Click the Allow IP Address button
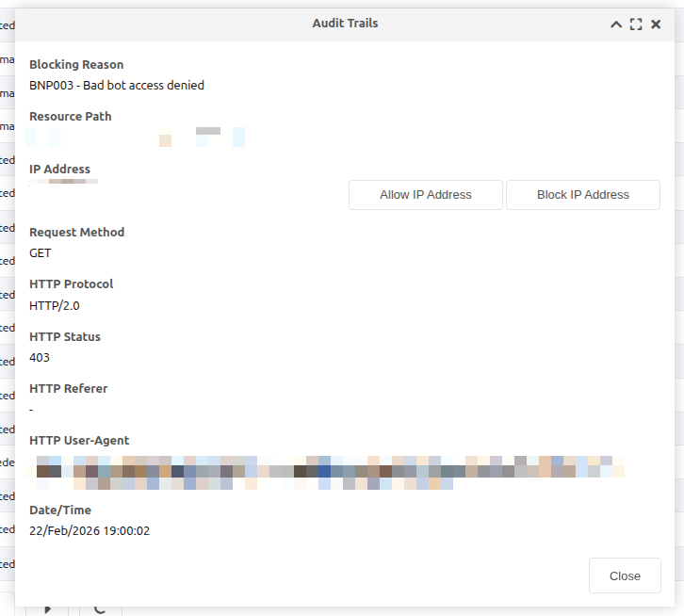The width and height of the screenshot is (684, 616). click(x=426, y=195)
